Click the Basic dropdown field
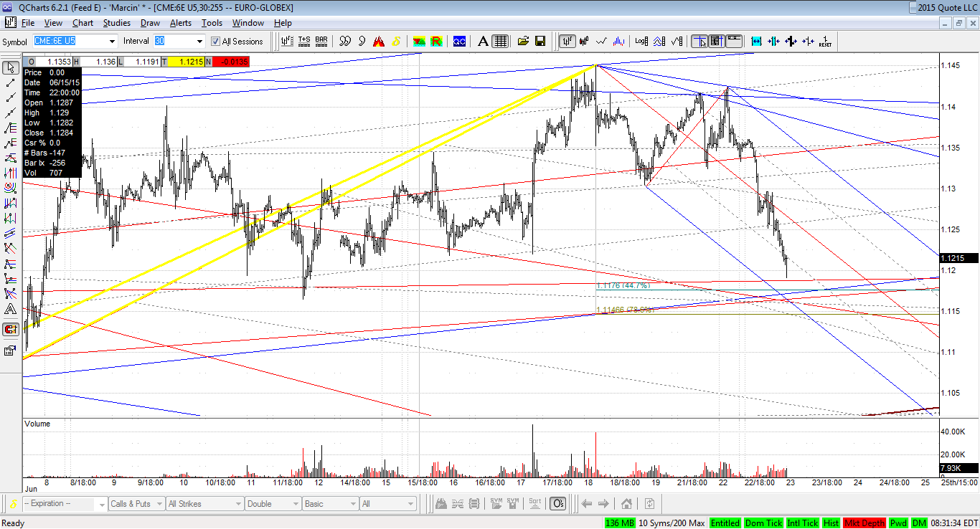The image size is (980, 529). click(x=330, y=504)
